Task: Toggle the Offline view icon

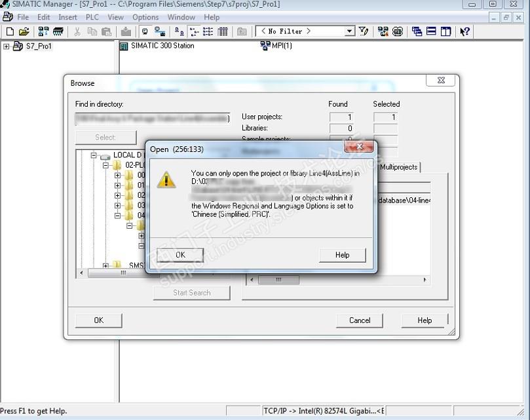Action: (160, 32)
